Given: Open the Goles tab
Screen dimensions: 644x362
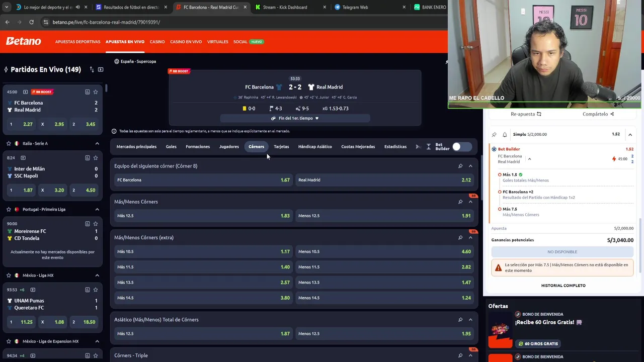Looking at the screenshot, I should click(171, 147).
